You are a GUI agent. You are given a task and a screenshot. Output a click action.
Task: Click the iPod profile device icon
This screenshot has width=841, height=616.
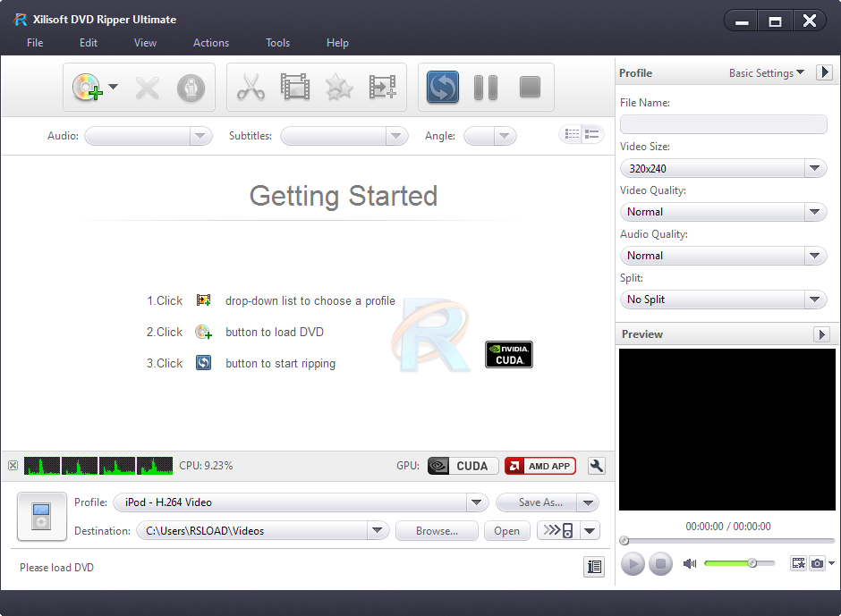pos(42,516)
